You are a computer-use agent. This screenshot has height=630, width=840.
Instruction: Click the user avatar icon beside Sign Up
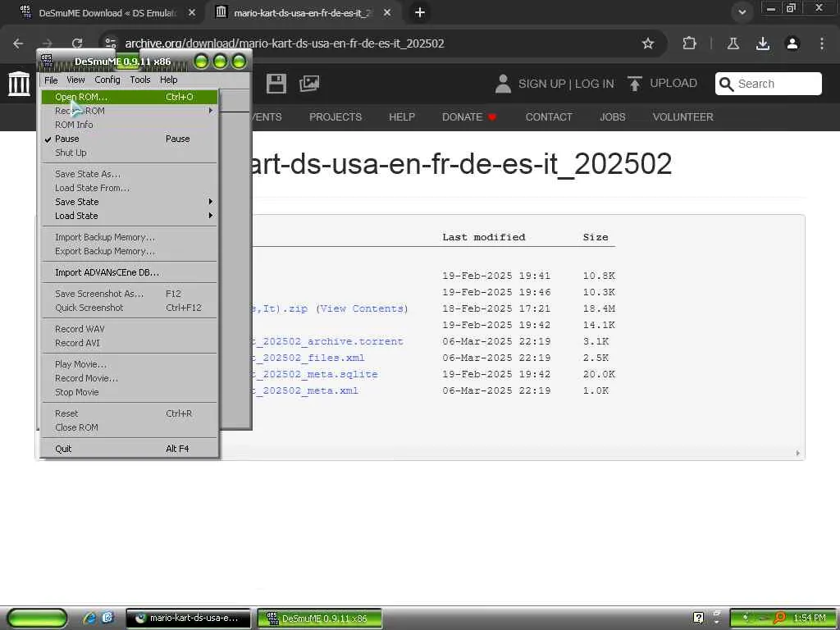(503, 84)
